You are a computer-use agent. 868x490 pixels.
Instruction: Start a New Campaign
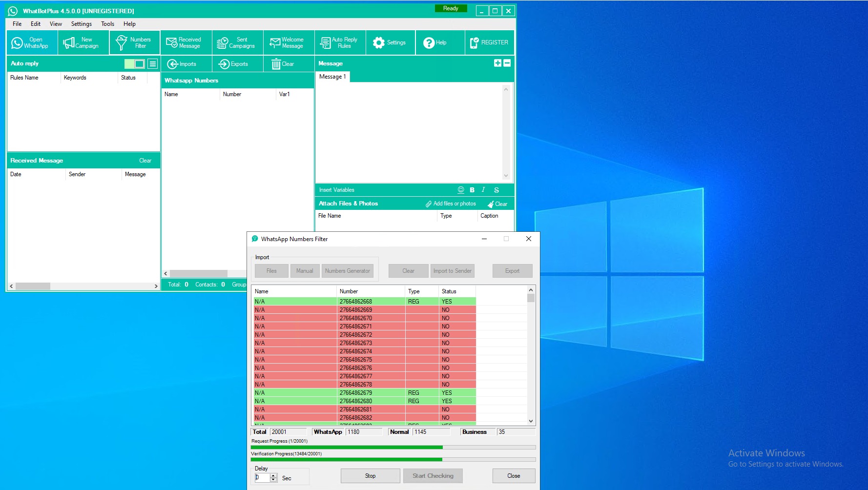(x=83, y=42)
